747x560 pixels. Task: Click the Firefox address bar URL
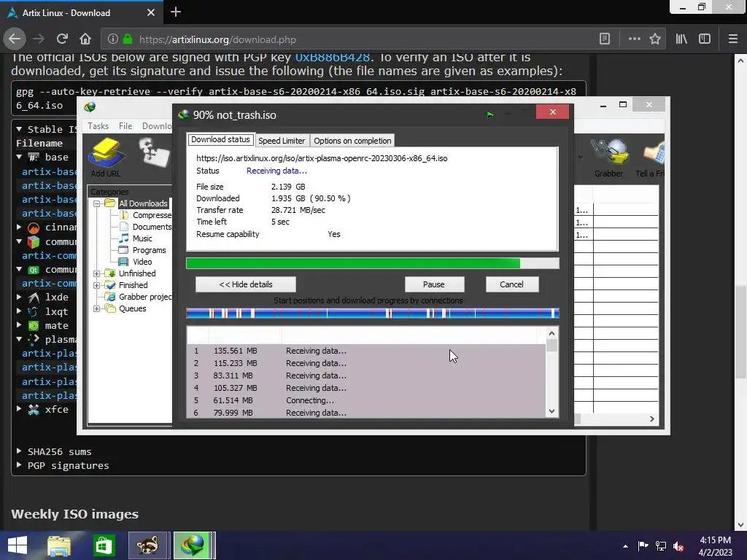point(217,39)
